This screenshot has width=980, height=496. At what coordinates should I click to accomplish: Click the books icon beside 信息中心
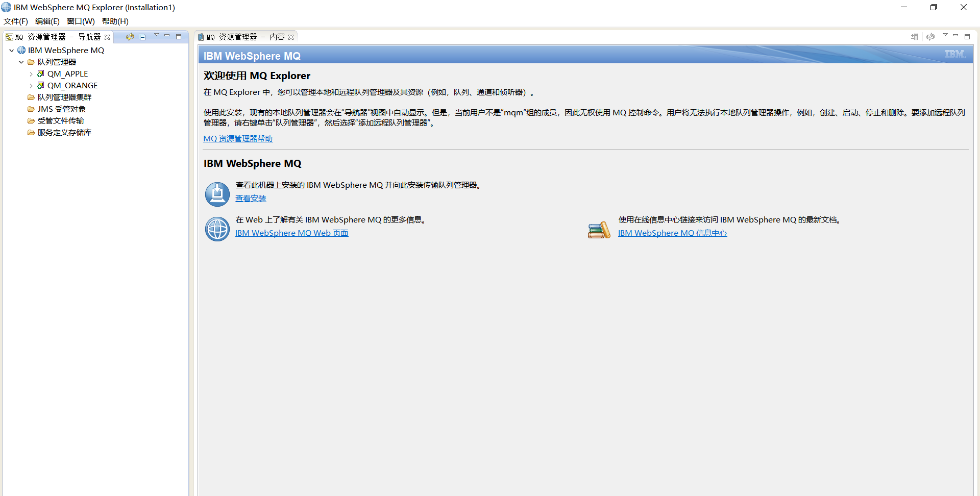pyautogui.click(x=599, y=230)
